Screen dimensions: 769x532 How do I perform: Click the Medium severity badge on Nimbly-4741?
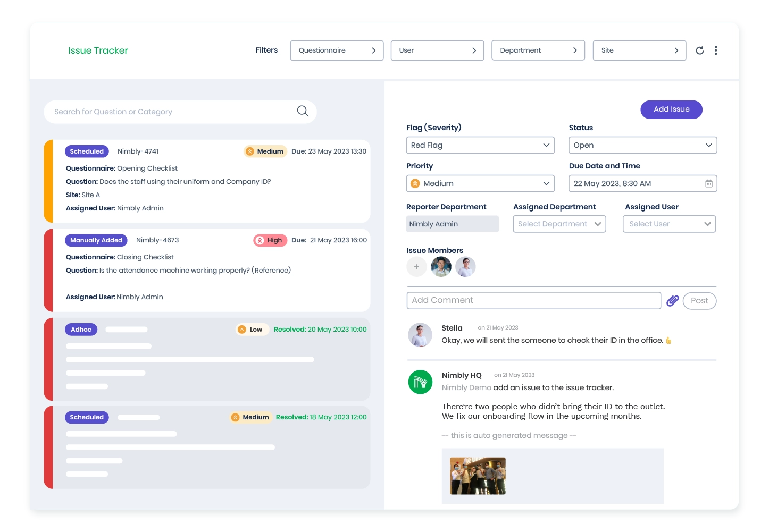(265, 151)
